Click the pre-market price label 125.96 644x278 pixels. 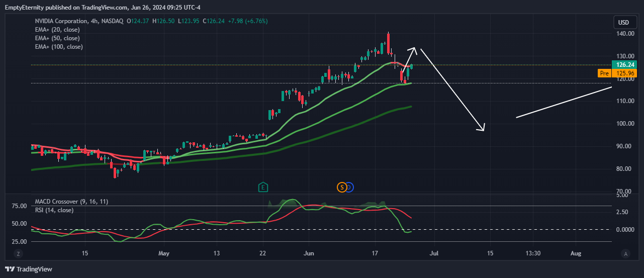point(625,73)
